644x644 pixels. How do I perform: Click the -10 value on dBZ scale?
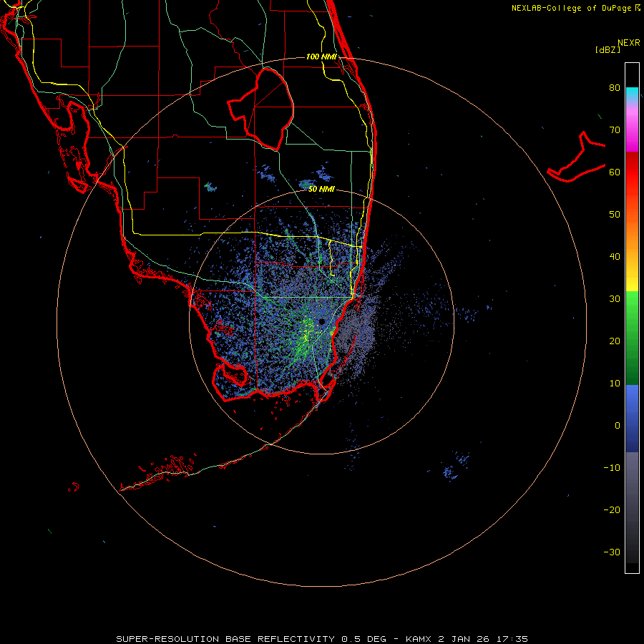[612, 468]
